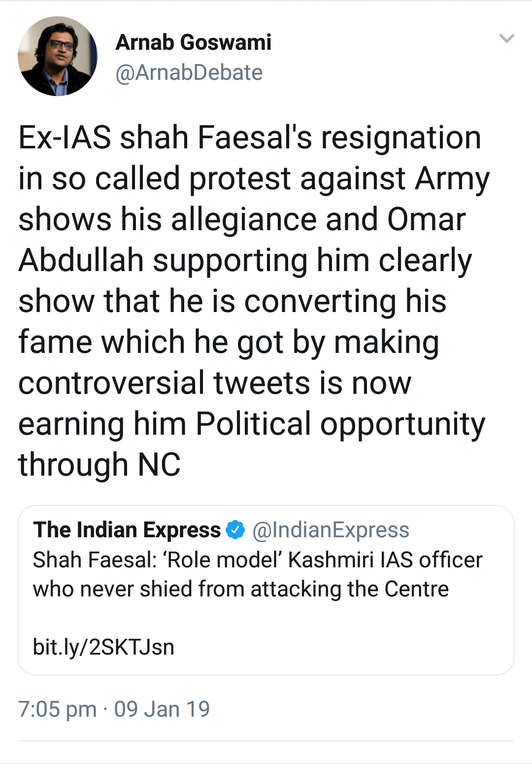Click 'Omar' in the tweet text
The height and width of the screenshot is (764, 532).
426,219
